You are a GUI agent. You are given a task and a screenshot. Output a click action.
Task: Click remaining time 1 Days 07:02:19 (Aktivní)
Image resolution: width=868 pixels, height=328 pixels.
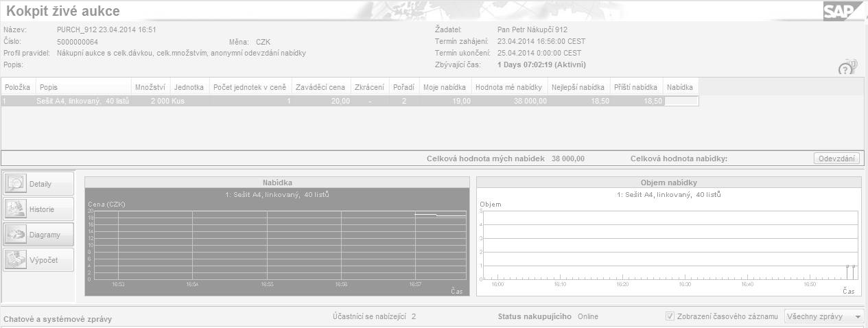(x=541, y=65)
